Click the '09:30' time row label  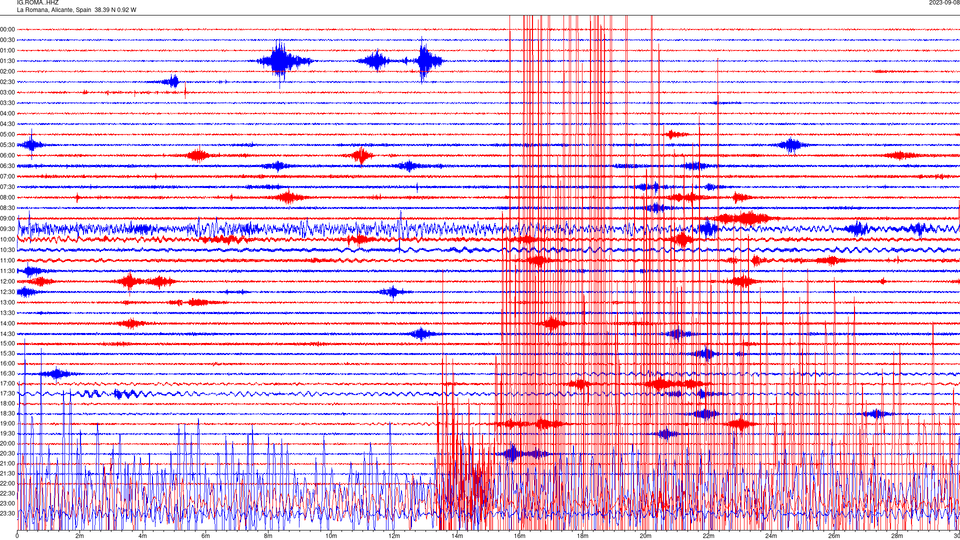pos(8,228)
